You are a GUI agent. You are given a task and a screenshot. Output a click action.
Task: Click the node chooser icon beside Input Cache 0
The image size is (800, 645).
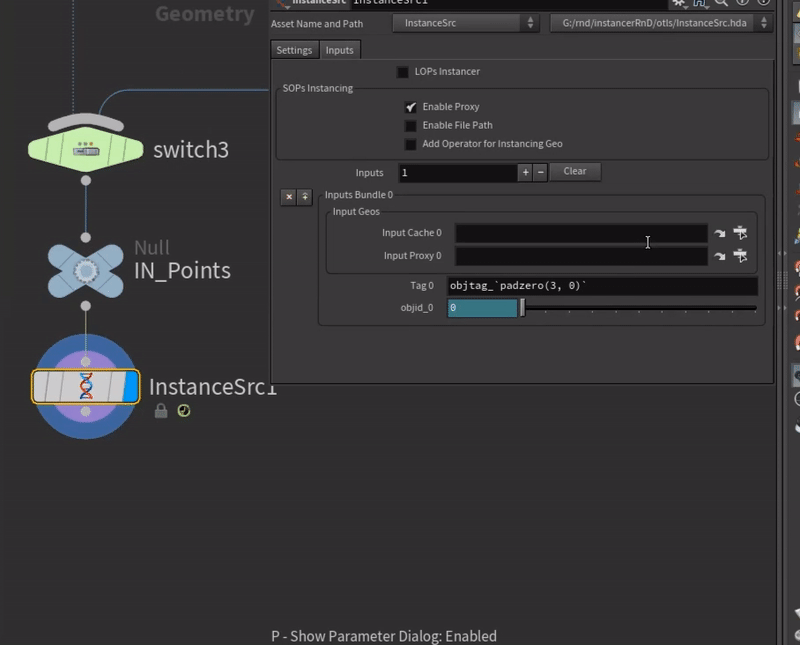point(740,232)
